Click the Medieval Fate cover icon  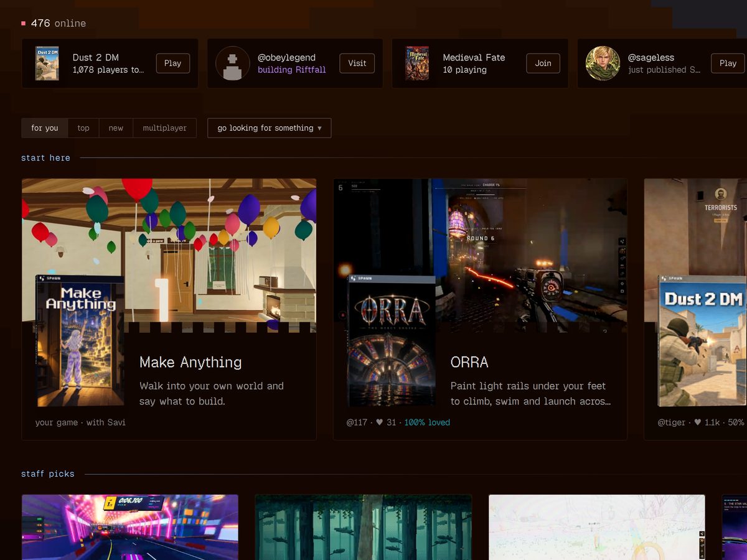417,63
